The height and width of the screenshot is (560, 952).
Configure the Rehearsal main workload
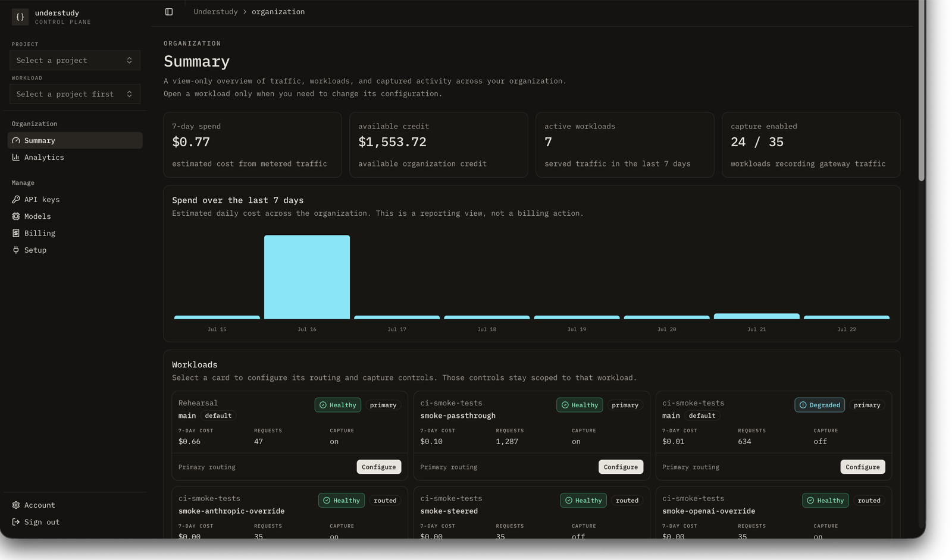point(378,467)
